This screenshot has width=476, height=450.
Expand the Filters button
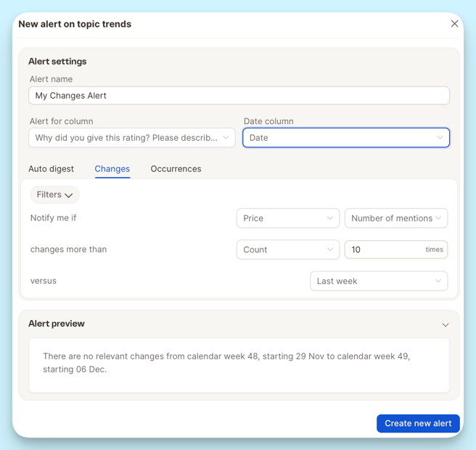(55, 195)
